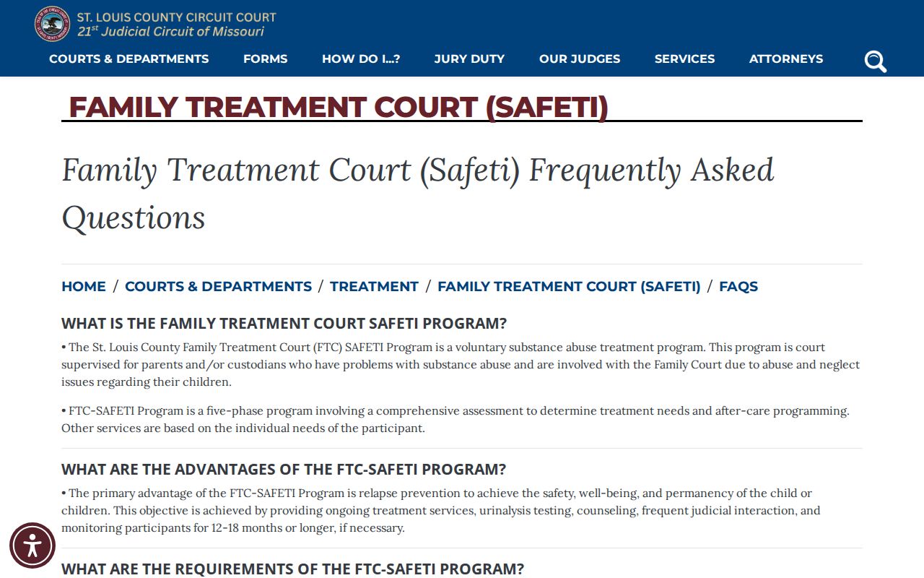Go to the Home breadcrumb link
This screenshot has width=924, height=578.
[x=84, y=287]
